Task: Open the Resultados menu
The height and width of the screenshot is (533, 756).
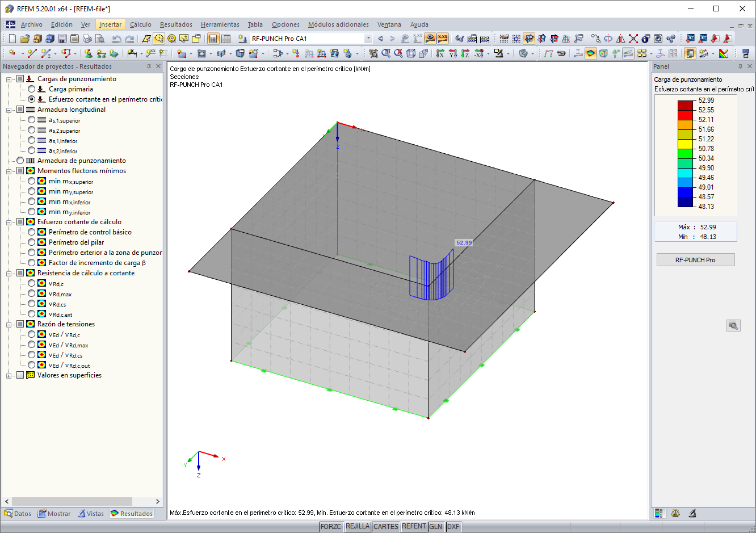Action: click(176, 24)
